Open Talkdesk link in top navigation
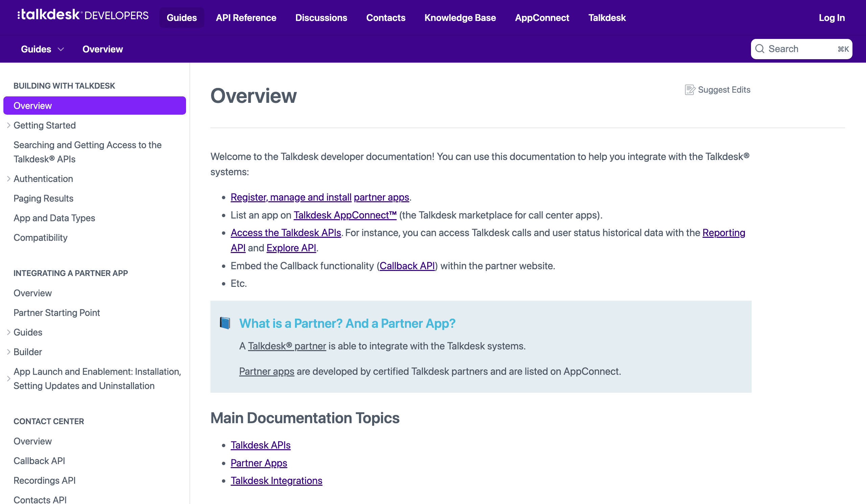The width and height of the screenshot is (866, 504). [x=607, y=18]
